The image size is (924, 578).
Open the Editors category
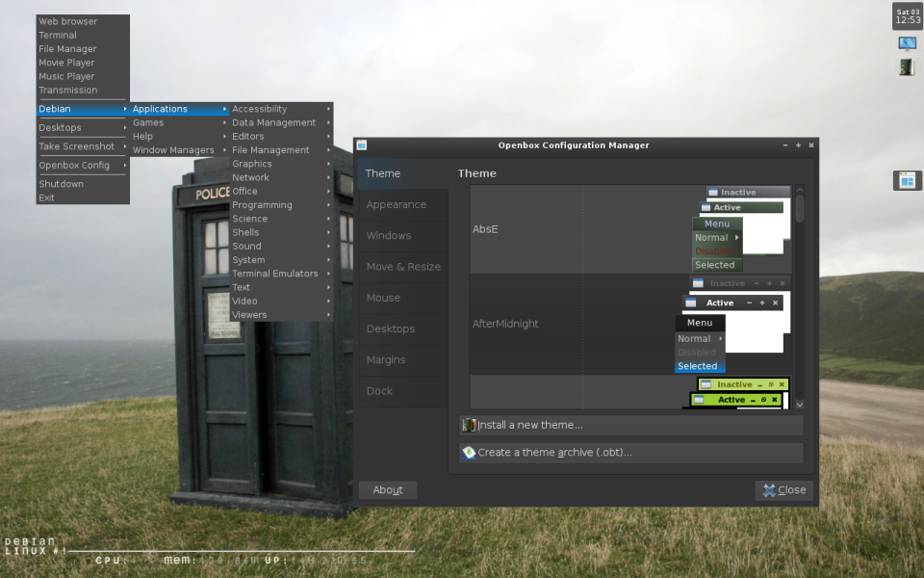click(x=281, y=136)
